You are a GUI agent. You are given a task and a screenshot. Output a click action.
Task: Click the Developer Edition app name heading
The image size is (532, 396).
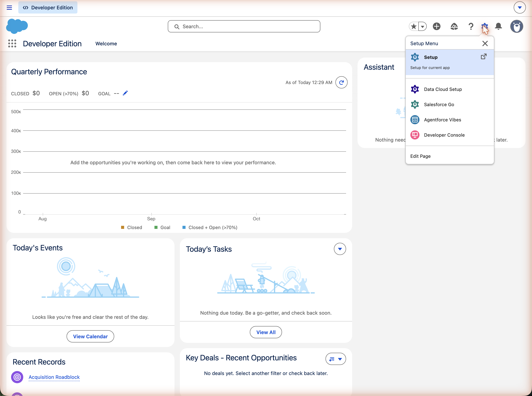[x=52, y=44]
